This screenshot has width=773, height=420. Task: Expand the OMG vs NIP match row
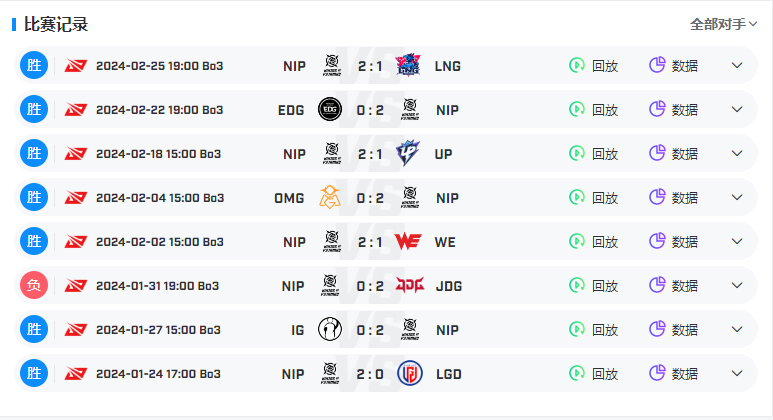pos(737,197)
